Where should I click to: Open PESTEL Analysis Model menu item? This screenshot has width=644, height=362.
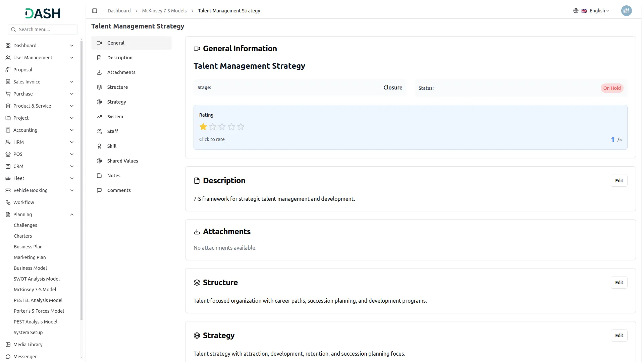tap(38, 300)
